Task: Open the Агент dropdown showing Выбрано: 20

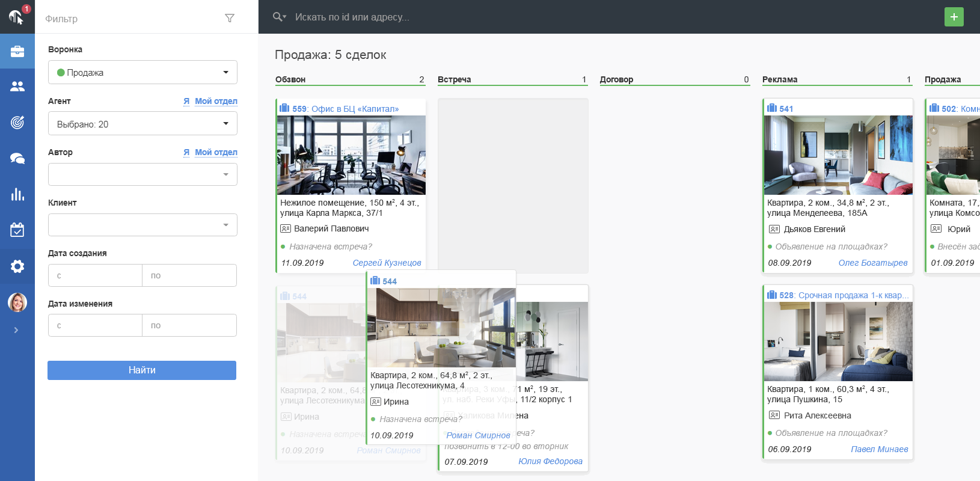Action: click(142, 124)
